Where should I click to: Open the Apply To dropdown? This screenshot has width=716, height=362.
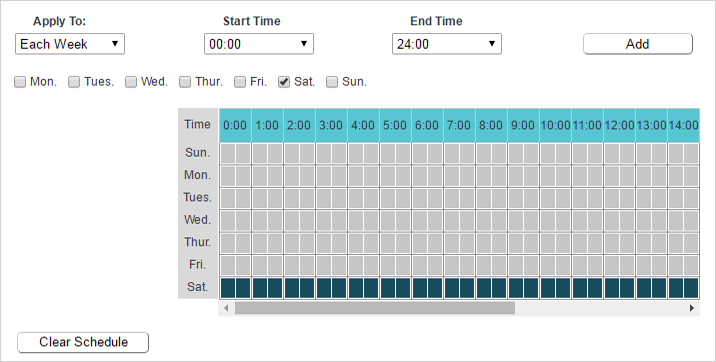(70, 44)
